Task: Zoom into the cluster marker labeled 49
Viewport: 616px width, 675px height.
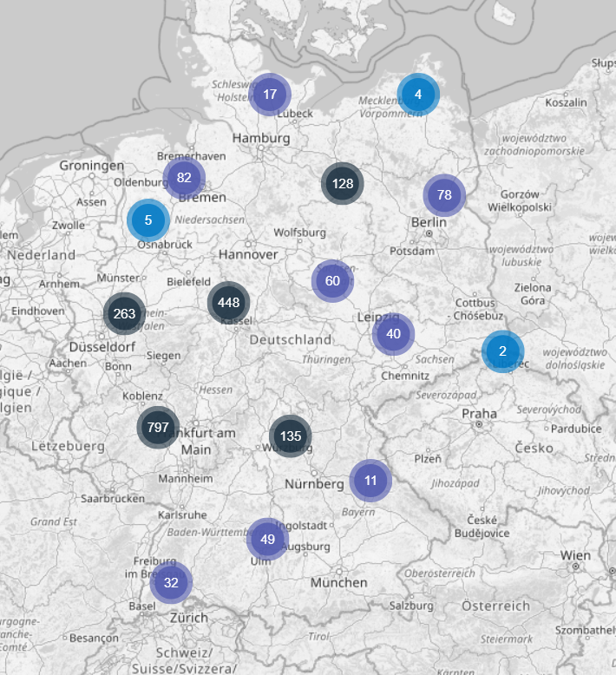Action: tap(268, 540)
